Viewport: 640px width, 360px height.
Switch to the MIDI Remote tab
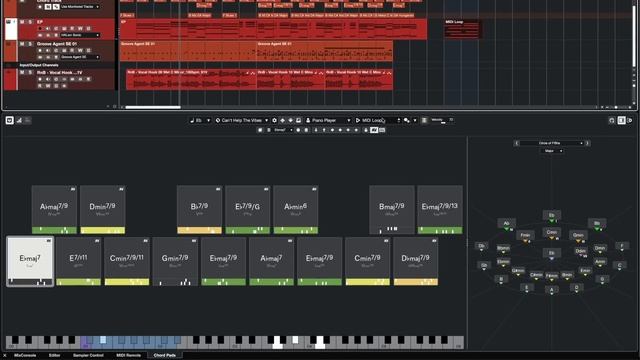tap(129, 356)
